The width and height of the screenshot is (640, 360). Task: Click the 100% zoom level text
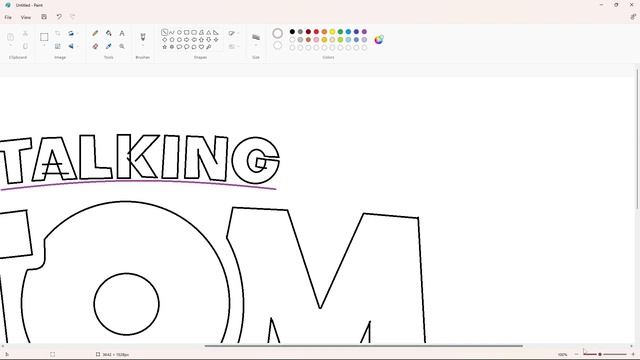pyautogui.click(x=562, y=355)
